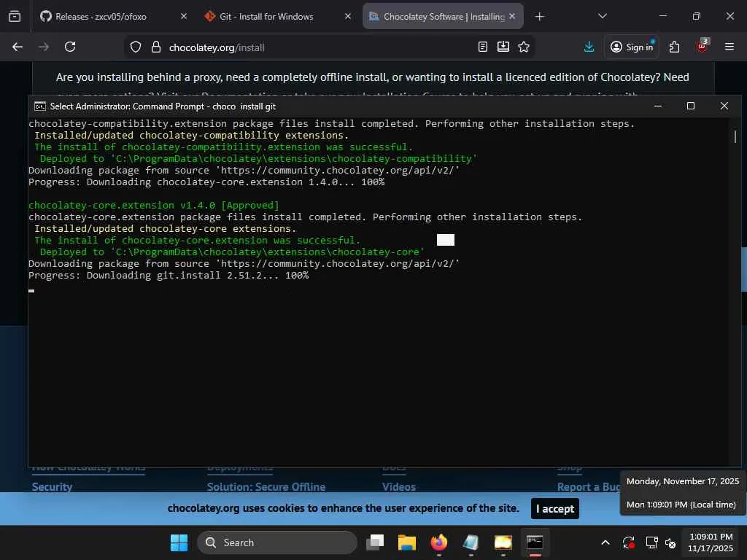The width and height of the screenshot is (747, 560).
Task: Open the Videos footer link
Action: (399, 486)
